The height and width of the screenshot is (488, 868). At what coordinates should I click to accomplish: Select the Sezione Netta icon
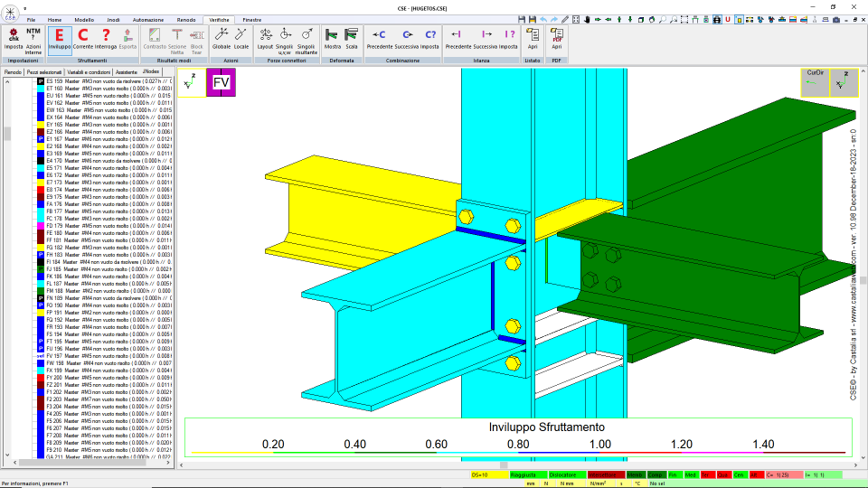(176, 41)
